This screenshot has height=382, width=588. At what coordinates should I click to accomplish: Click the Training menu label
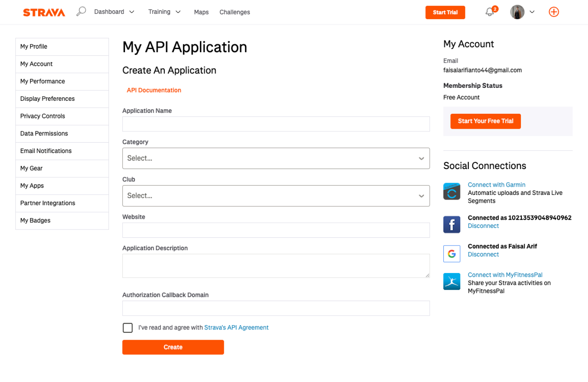159,12
